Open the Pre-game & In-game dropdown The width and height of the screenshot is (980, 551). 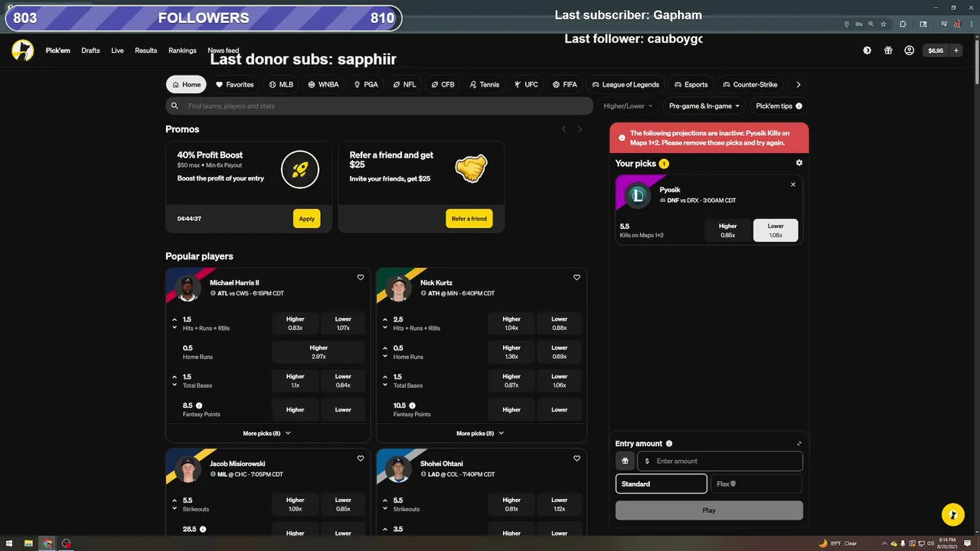click(704, 106)
